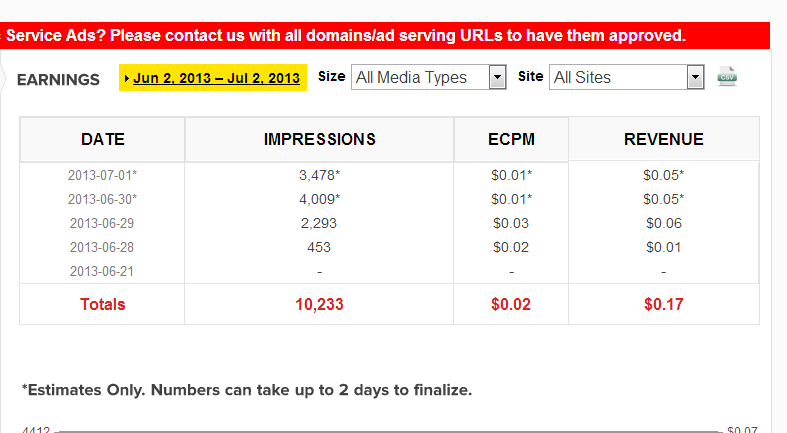Sort by the DATE column header
The width and height of the screenshot is (787, 433).
click(103, 140)
